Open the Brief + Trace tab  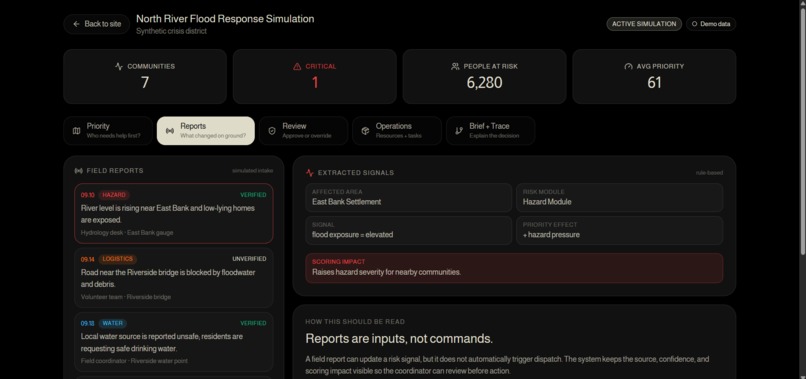[x=490, y=131]
